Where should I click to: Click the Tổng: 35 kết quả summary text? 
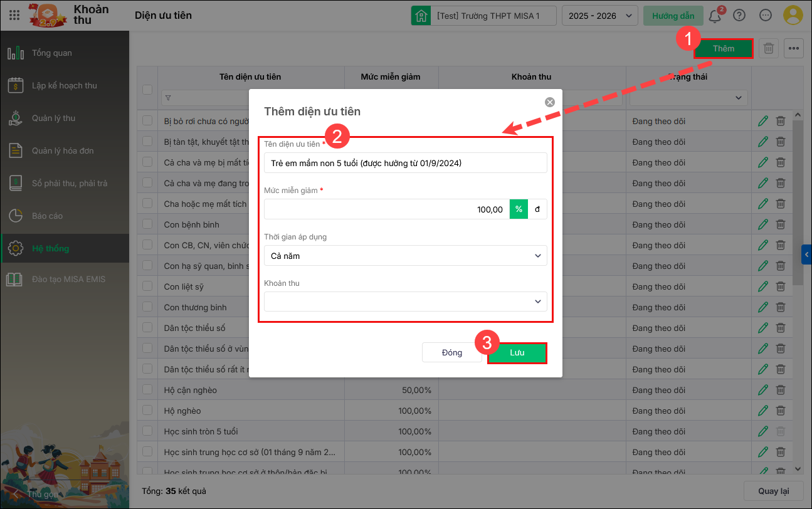click(x=174, y=491)
